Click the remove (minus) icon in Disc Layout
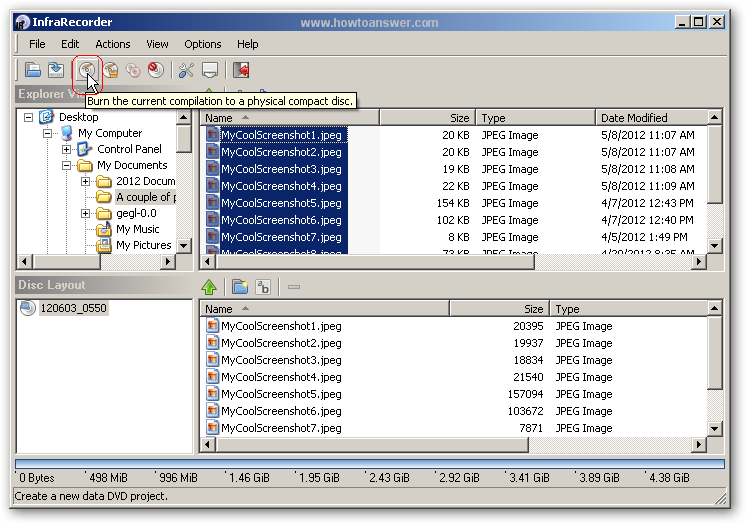The width and height of the screenshot is (746, 524). [x=294, y=287]
